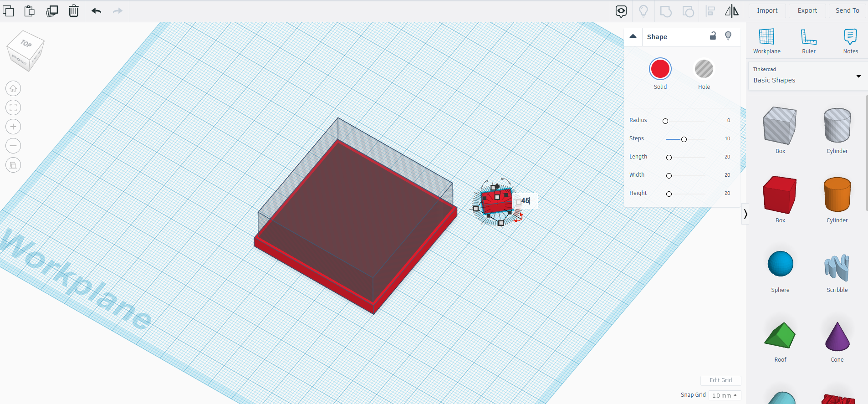Select the blue Sphere shape
This screenshot has height=404, width=868.
point(780,264)
